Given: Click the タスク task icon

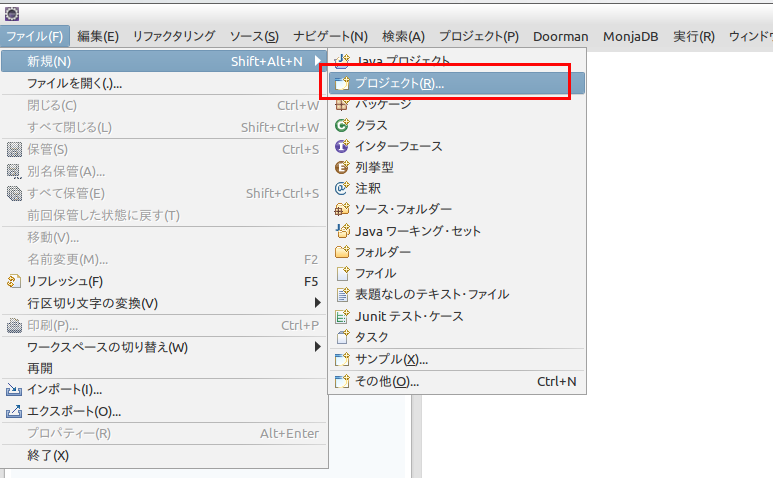Looking at the screenshot, I should [342, 337].
